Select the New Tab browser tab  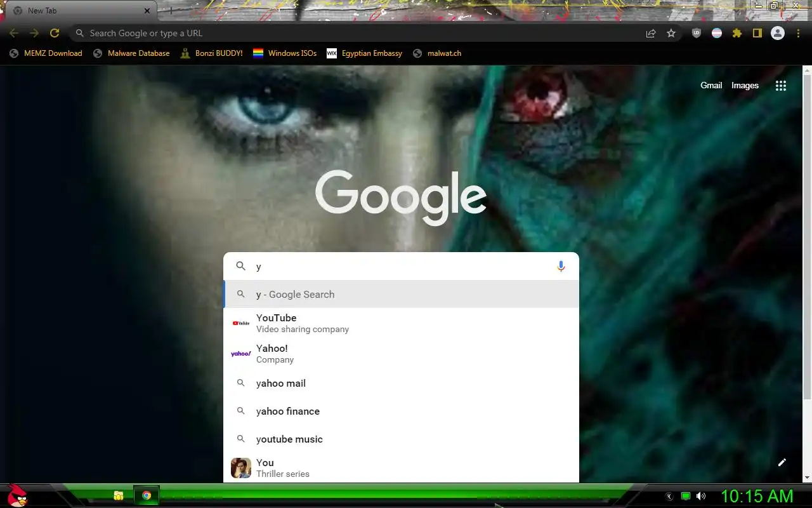[81, 11]
